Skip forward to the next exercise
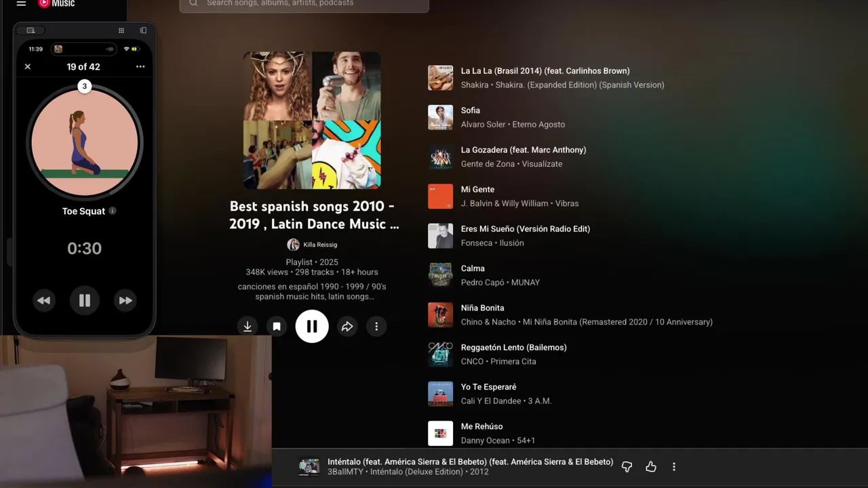The image size is (868, 488). click(125, 300)
